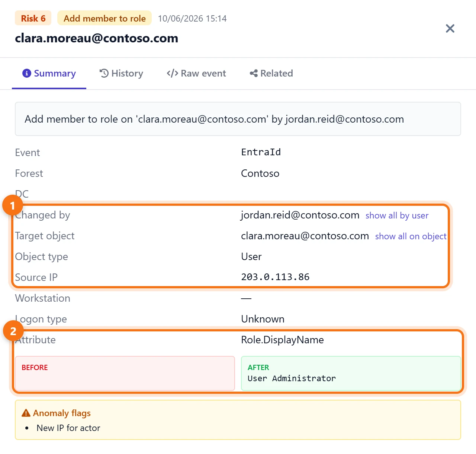
Task: Click the Related share-nodes icon
Action: 254,74
